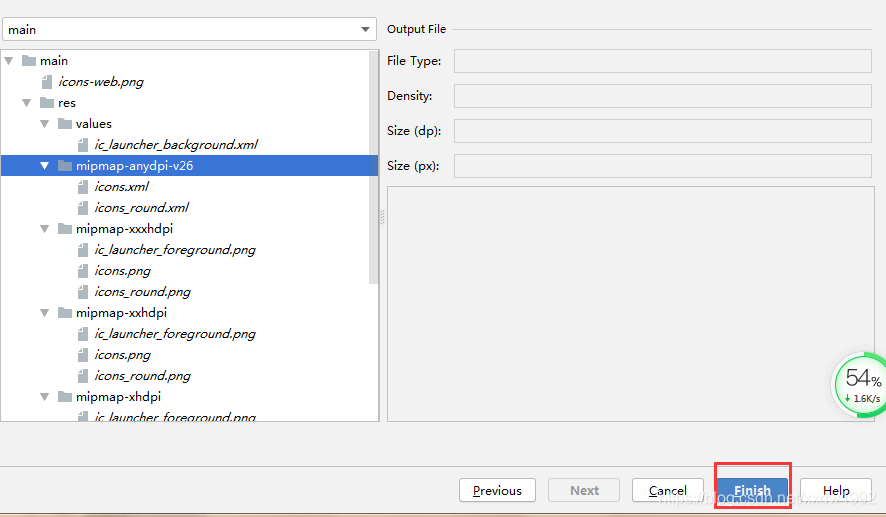Click the Previous button
Screen dimensions: 886x517
(x=497, y=490)
